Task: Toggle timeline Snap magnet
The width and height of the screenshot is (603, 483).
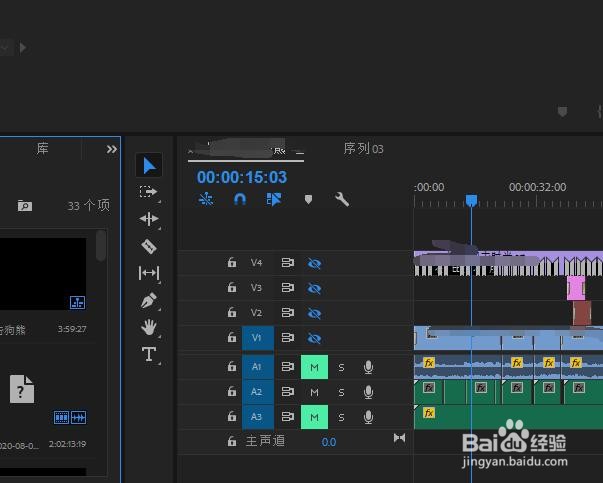Action: pyautogui.click(x=240, y=199)
